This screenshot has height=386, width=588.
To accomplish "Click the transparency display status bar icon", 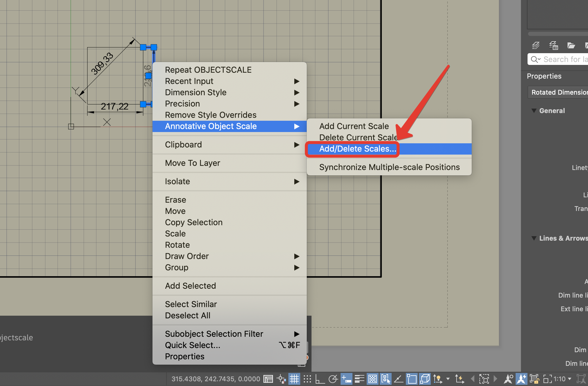I will (373, 379).
